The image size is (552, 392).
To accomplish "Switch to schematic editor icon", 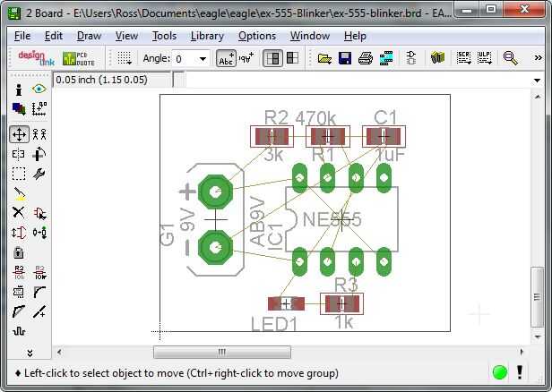I will coord(410,58).
